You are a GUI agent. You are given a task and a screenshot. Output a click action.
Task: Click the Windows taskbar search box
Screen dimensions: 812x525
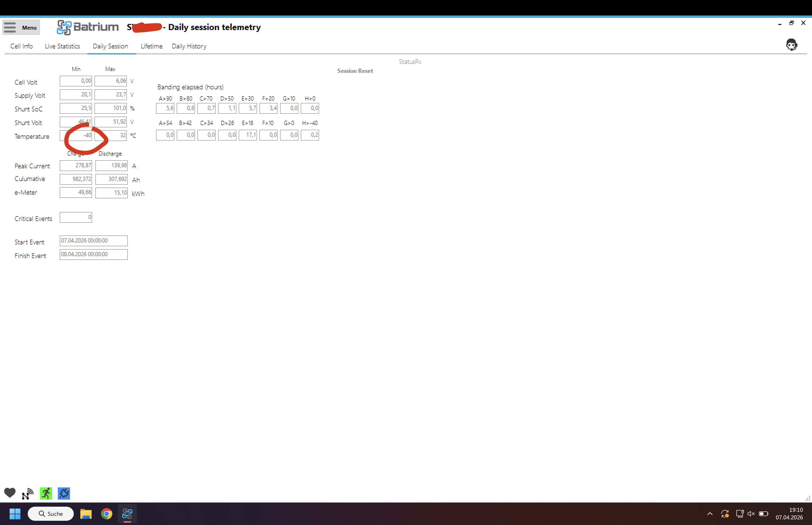coord(51,514)
